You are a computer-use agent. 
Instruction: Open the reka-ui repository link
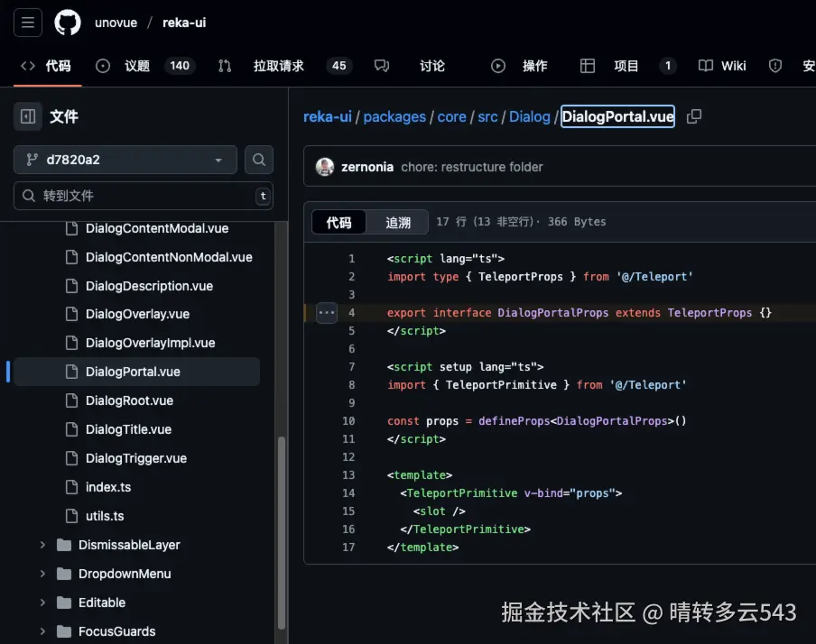(x=184, y=23)
